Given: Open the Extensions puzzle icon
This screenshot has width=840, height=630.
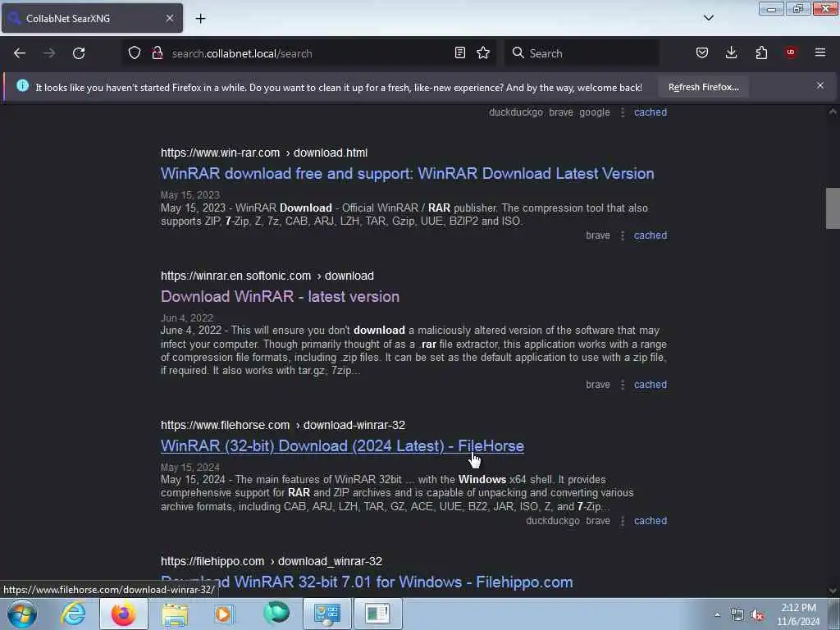Looking at the screenshot, I should [x=761, y=52].
